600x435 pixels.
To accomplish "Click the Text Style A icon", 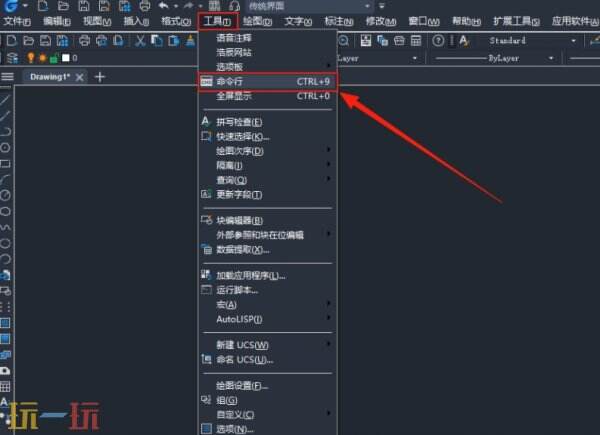I will [464, 41].
